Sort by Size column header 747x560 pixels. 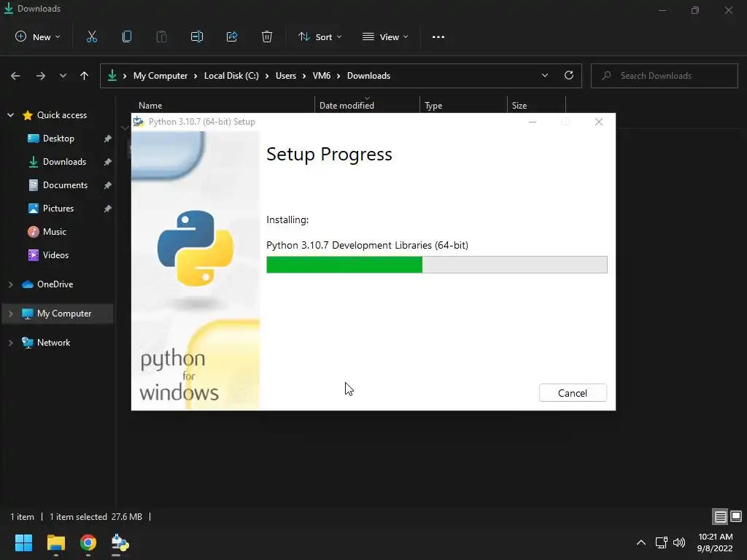click(519, 105)
